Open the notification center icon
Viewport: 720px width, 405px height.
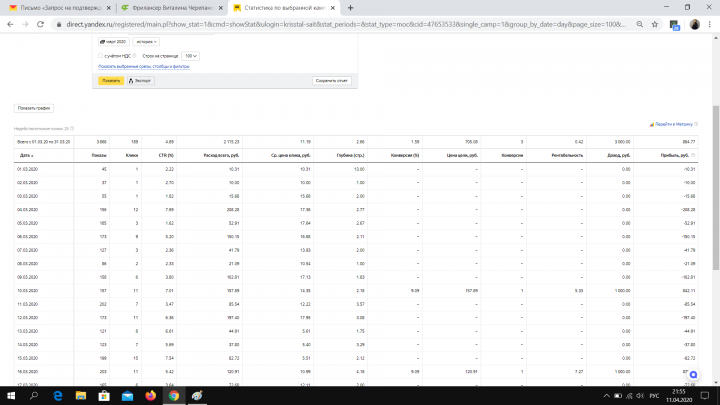pos(705,395)
